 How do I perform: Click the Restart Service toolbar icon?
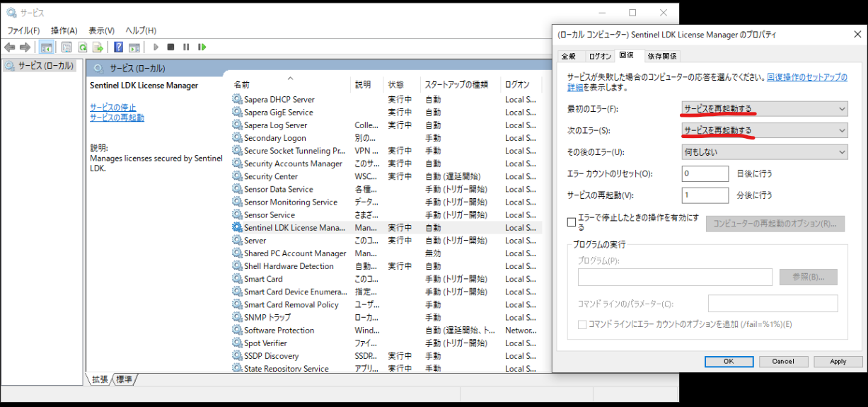[202, 47]
